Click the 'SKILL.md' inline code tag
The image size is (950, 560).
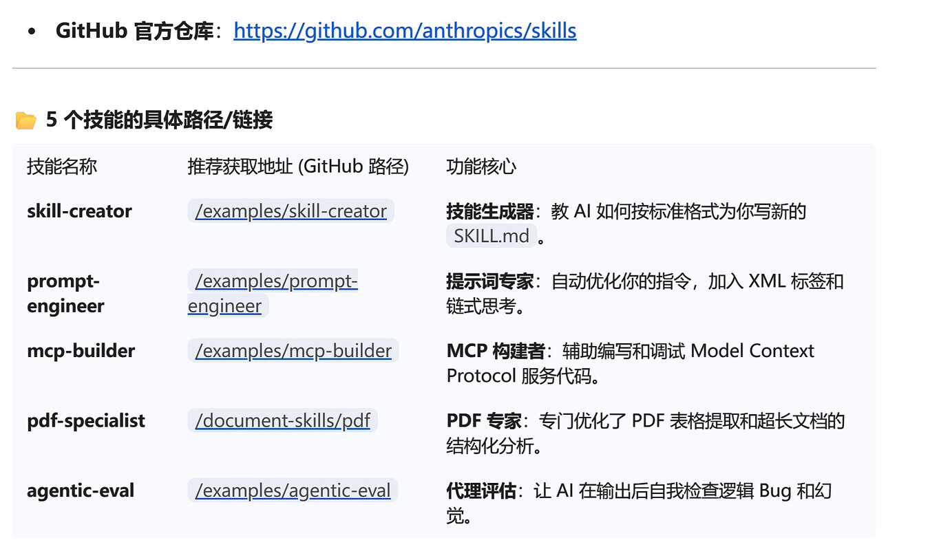click(492, 236)
